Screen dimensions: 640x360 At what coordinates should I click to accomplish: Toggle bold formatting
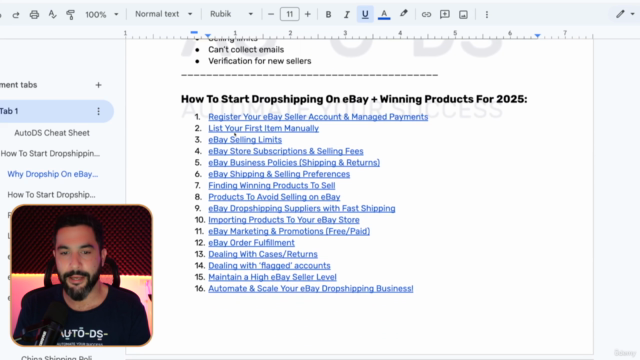pos(328,15)
